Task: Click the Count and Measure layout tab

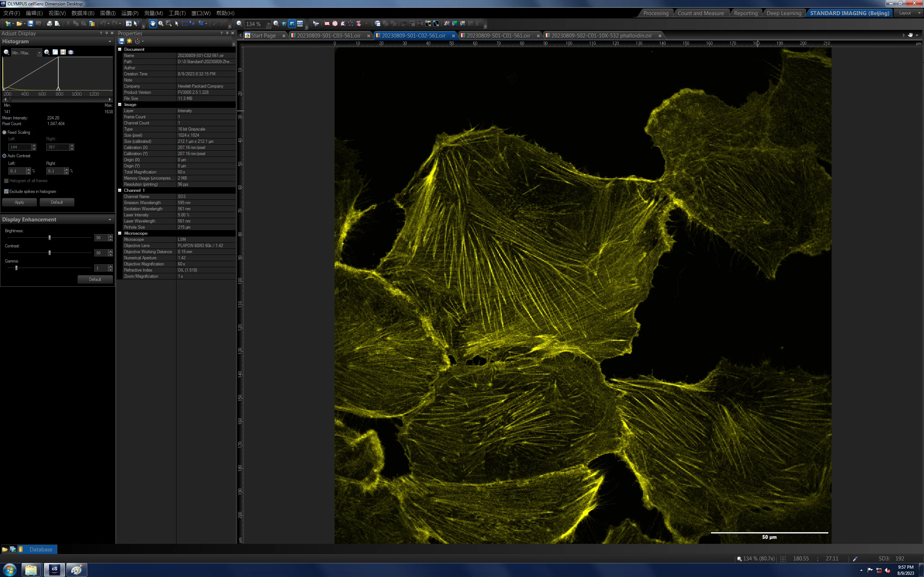Action: tap(701, 13)
